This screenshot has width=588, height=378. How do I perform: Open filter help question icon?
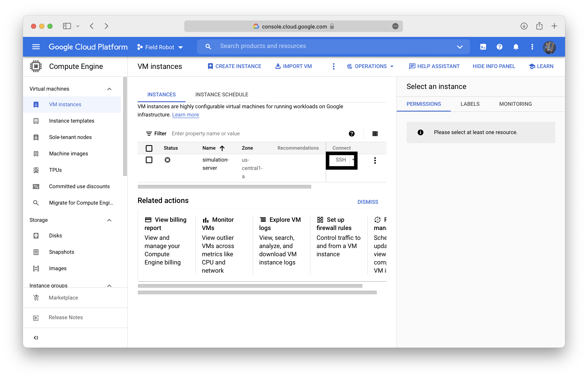(x=351, y=133)
